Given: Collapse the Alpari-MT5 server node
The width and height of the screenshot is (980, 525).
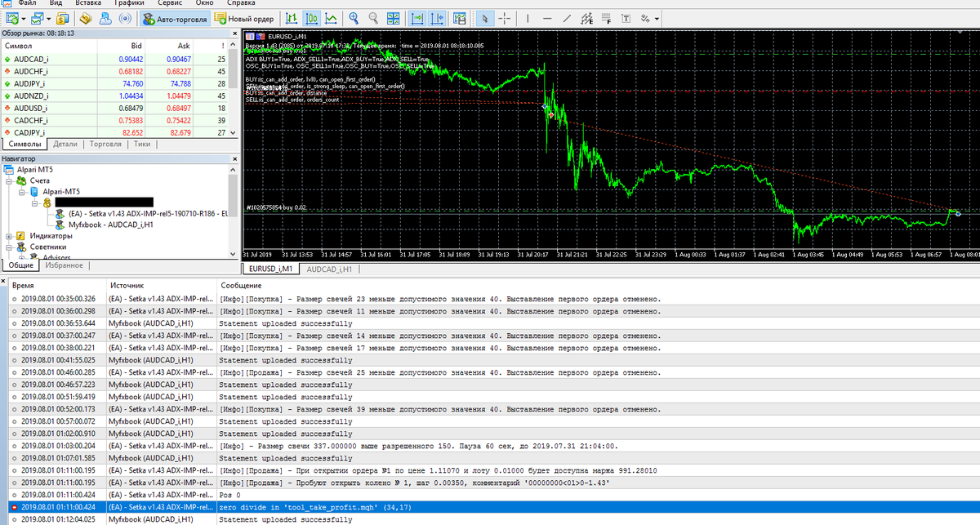Looking at the screenshot, I should click(x=21, y=192).
